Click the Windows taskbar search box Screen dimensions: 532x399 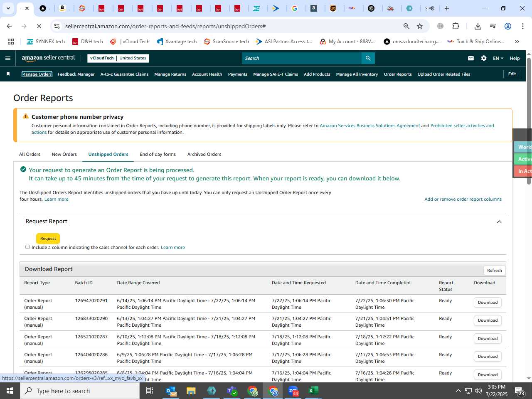pos(80,391)
